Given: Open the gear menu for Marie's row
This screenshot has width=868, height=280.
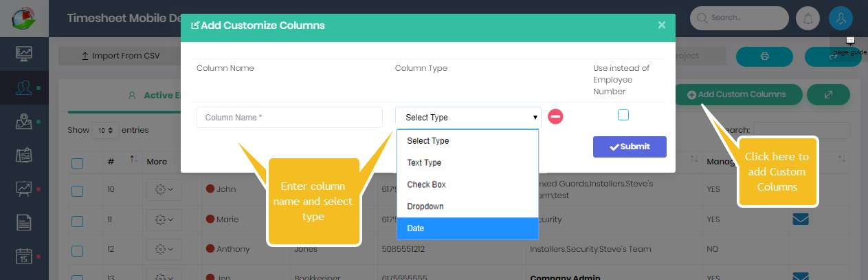Looking at the screenshot, I should click(x=164, y=219).
